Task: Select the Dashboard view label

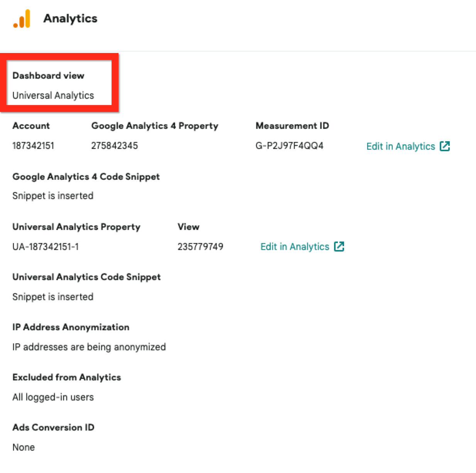Action: (48, 76)
